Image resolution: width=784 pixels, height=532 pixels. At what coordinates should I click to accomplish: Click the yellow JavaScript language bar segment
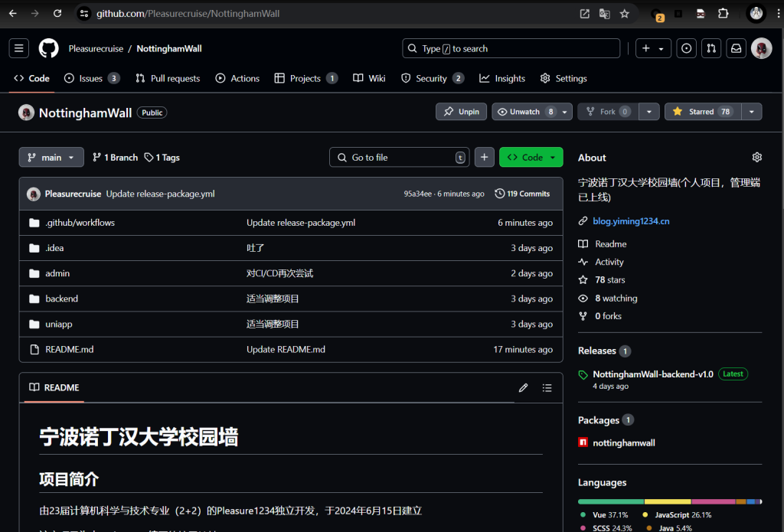668,501
